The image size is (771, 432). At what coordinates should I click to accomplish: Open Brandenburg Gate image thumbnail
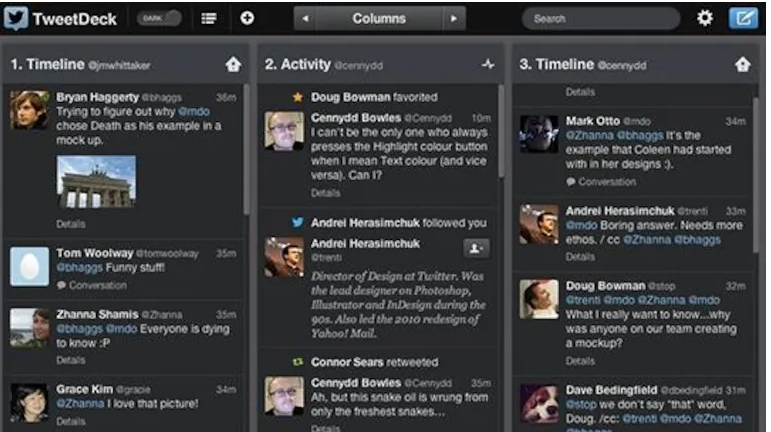click(x=96, y=181)
